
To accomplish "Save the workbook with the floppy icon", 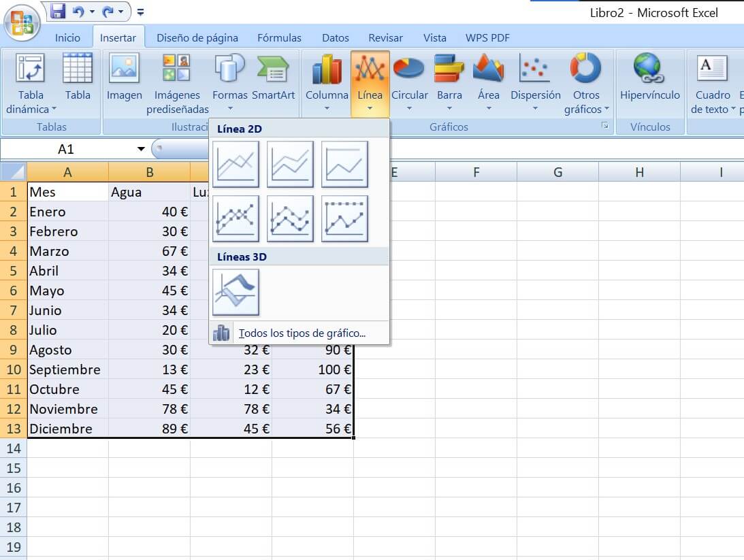I will click(x=58, y=12).
